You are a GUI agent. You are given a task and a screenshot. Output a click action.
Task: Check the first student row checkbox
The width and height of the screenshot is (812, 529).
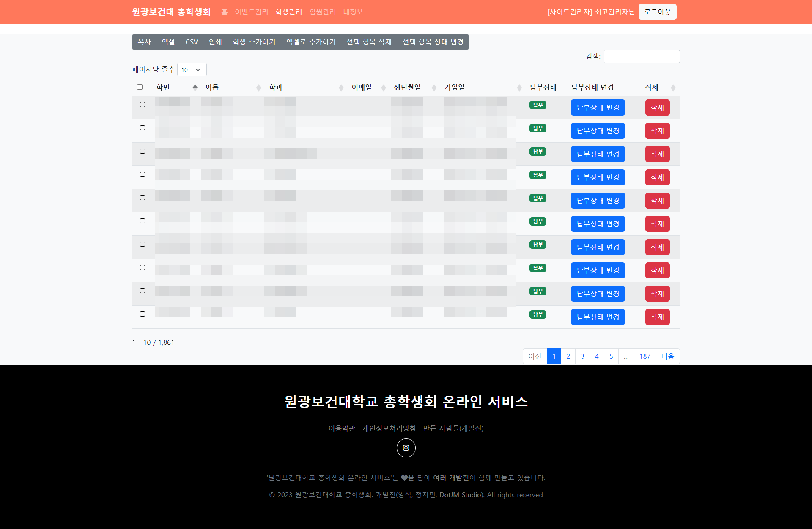click(143, 105)
